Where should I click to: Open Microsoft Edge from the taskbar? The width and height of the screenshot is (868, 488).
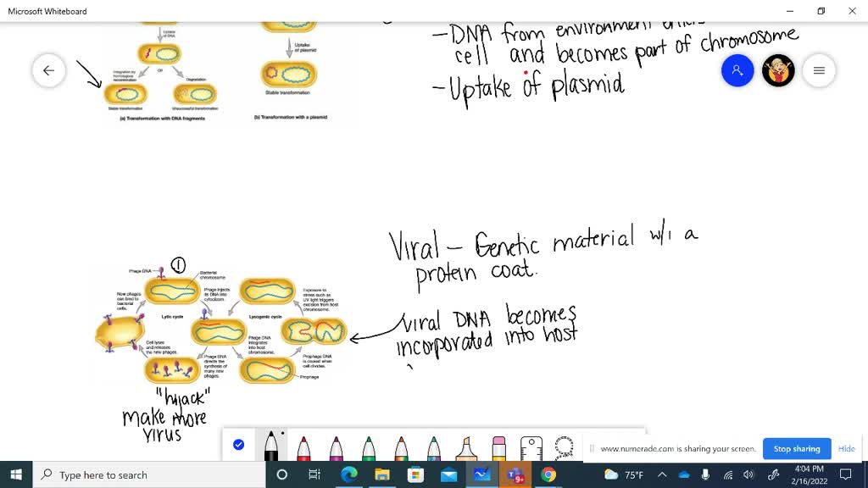point(348,474)
